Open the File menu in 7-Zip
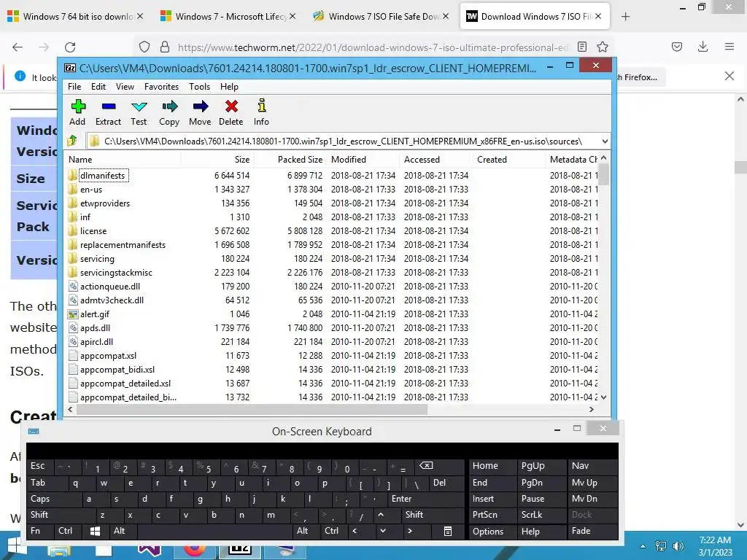Image resolution: width=747 pixels, height=560 pixels. [74, 87]
